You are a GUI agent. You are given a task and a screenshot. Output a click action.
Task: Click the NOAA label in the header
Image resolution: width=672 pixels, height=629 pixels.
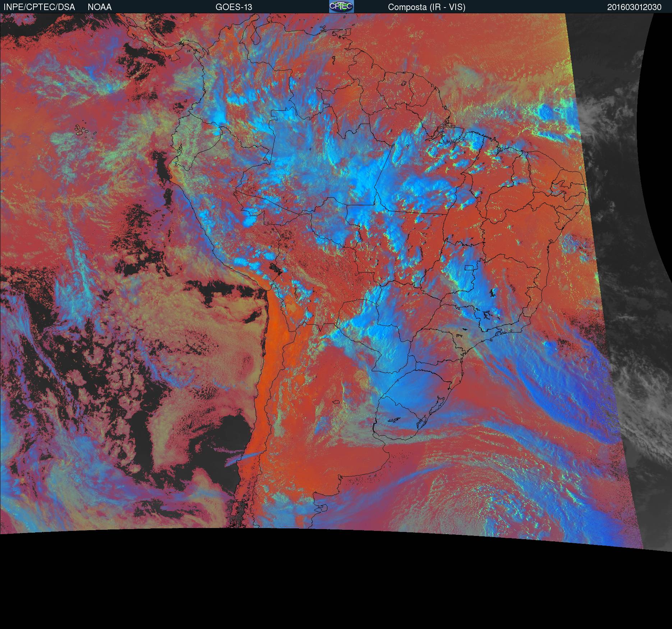(100, 7)
